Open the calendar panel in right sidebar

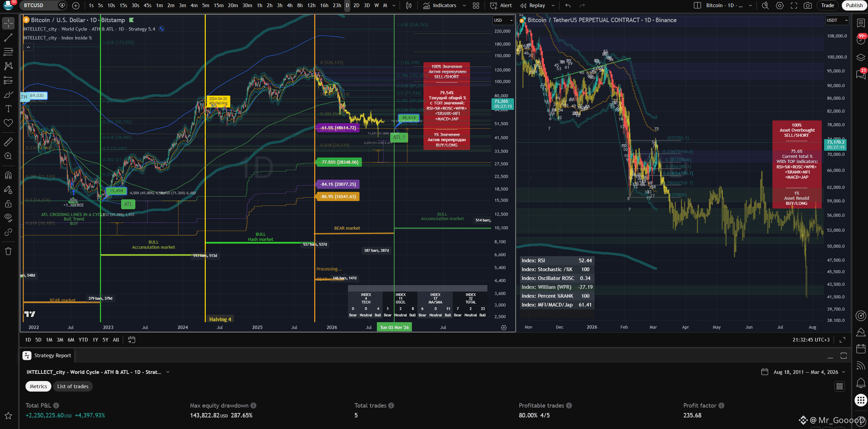[x=861, y=349]
